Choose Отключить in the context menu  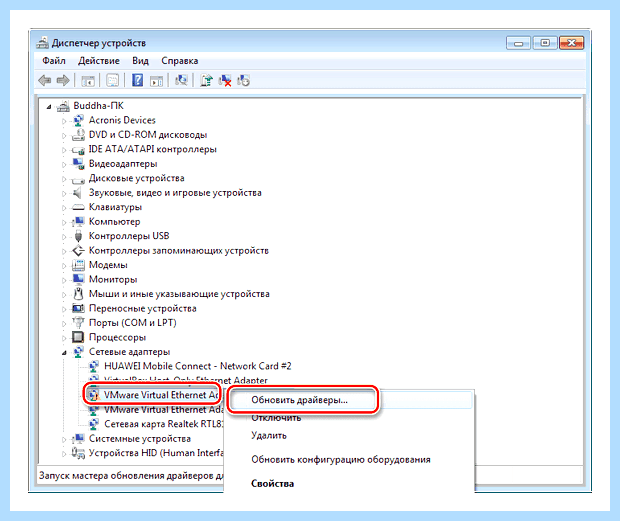click(349, 418)
